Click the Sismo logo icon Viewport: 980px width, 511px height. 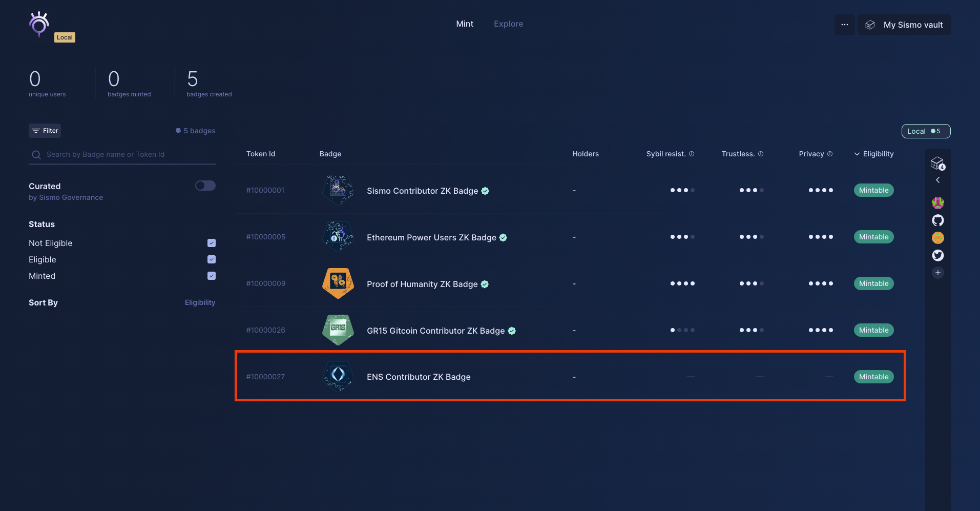click(39, 24)
